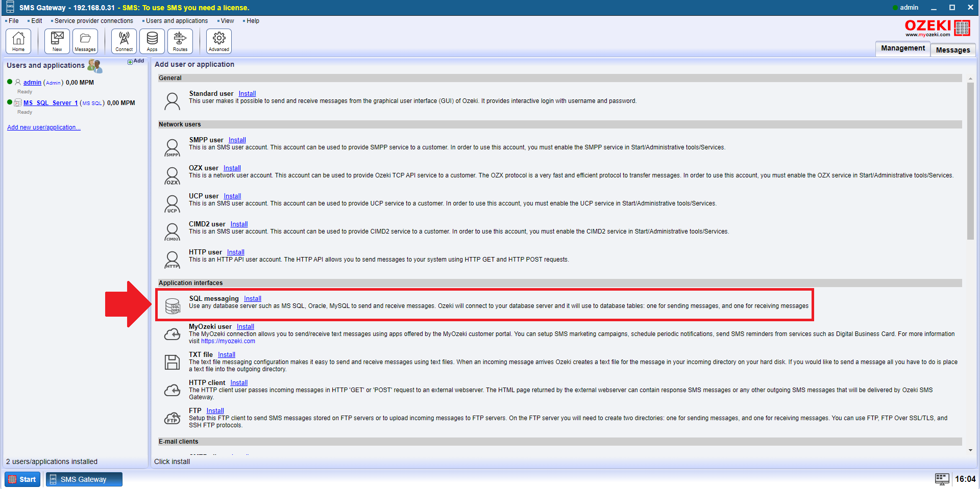Image resolution: width=980 pixels, height=489 pixels.
Task: Open the View menu
Action: (227, 21)
